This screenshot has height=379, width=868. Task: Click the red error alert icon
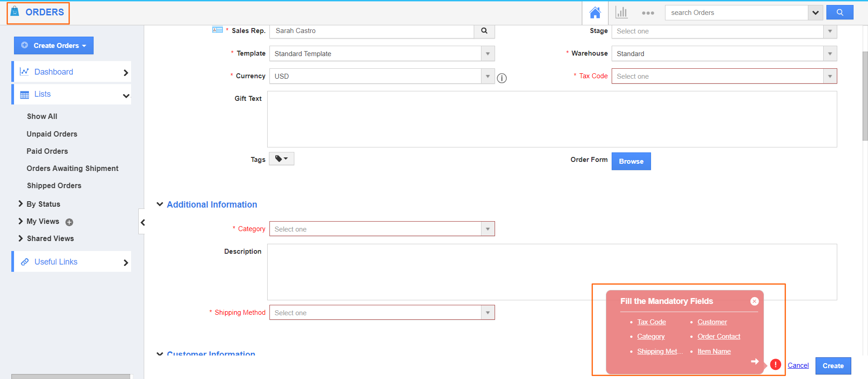point(775,365)
